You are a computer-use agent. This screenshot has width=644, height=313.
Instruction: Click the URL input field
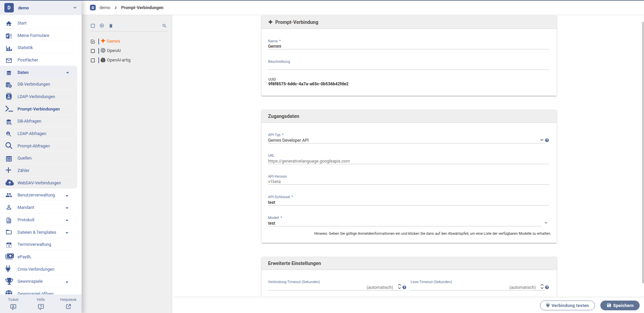click(x=408, y=161)
